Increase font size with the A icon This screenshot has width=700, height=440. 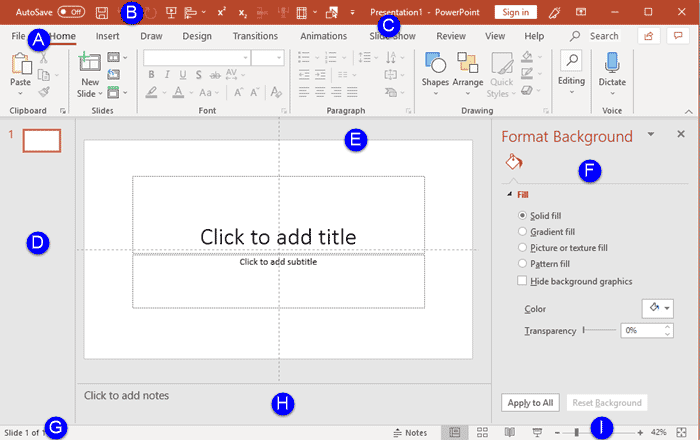click(239, 92)
